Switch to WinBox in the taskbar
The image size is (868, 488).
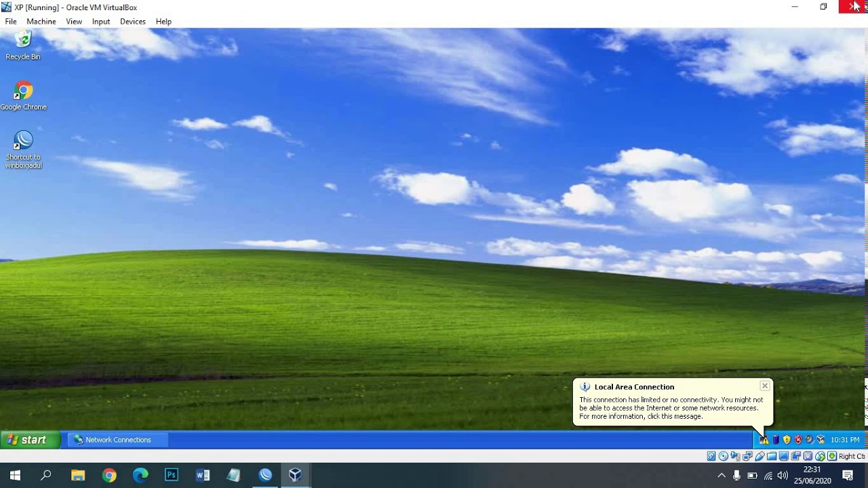(x=265, y=475)
